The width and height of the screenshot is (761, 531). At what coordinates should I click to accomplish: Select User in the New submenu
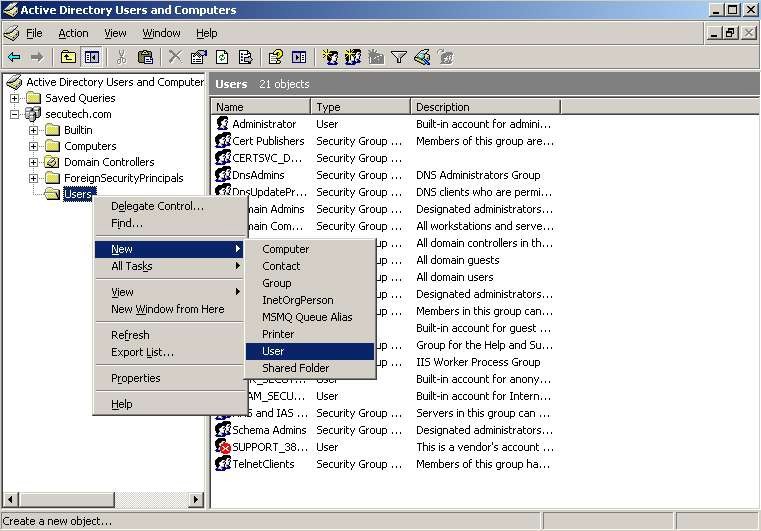(310, 351)
